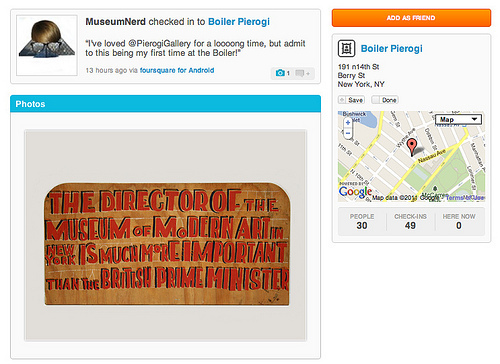Click the Google logo on the map

pyautogui.click(x=355, y=192)
